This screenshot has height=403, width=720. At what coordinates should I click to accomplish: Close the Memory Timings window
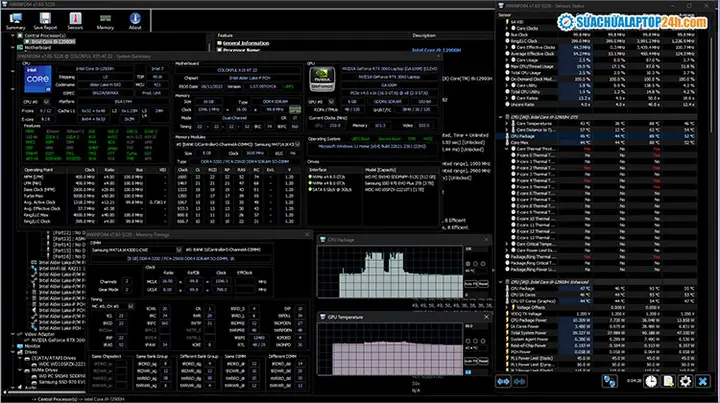tap(307, 235)
